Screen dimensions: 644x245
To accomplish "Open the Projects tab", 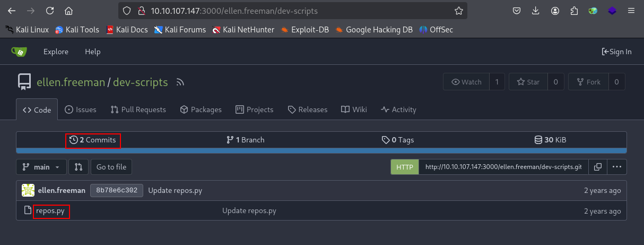I will click(x=255, y=109).
